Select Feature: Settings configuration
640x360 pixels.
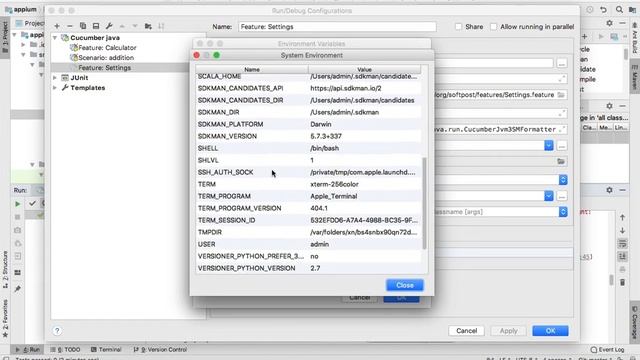coord(104,68)
